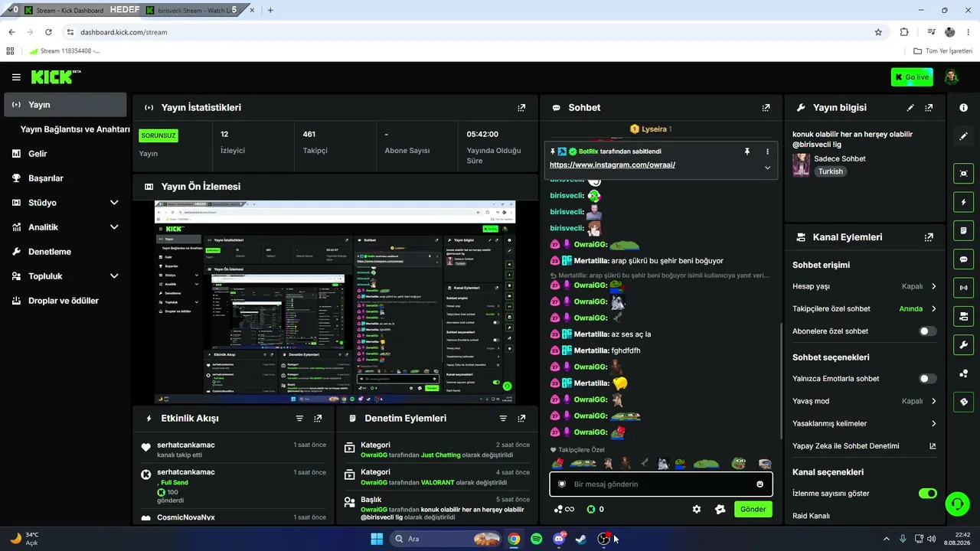Open Yasaklanmış kelimeler chevron
The image size is (980, 551).
click(x=933, y=423)
